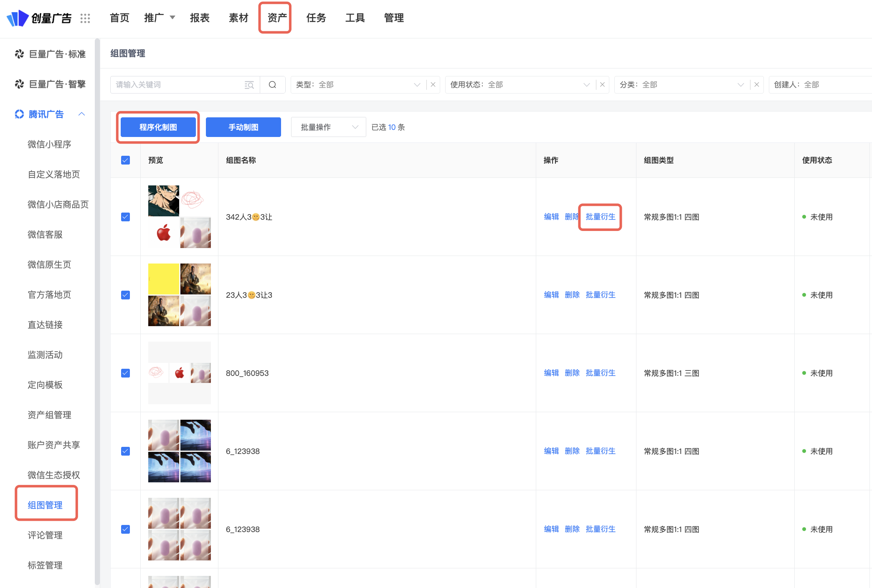
Task: Uncheck the second 6_123938 row checkbox
Action: [125, 529]
